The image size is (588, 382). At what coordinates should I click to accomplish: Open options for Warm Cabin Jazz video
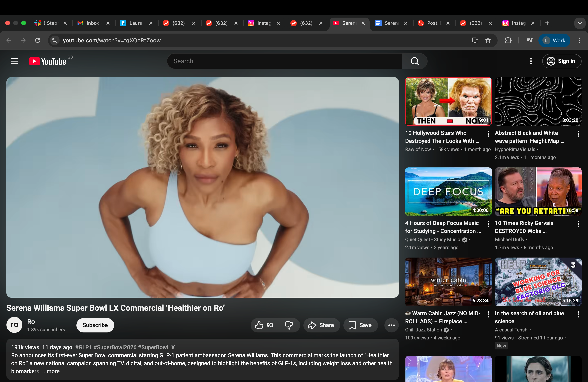(x=488, y=314)
